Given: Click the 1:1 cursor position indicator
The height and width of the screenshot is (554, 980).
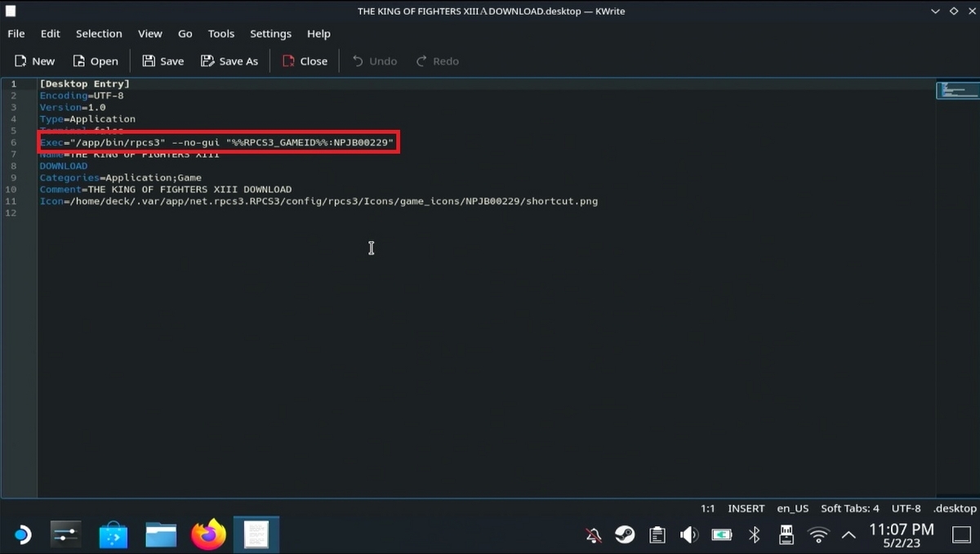Looking at the screenshot, I should click(707, 508).
